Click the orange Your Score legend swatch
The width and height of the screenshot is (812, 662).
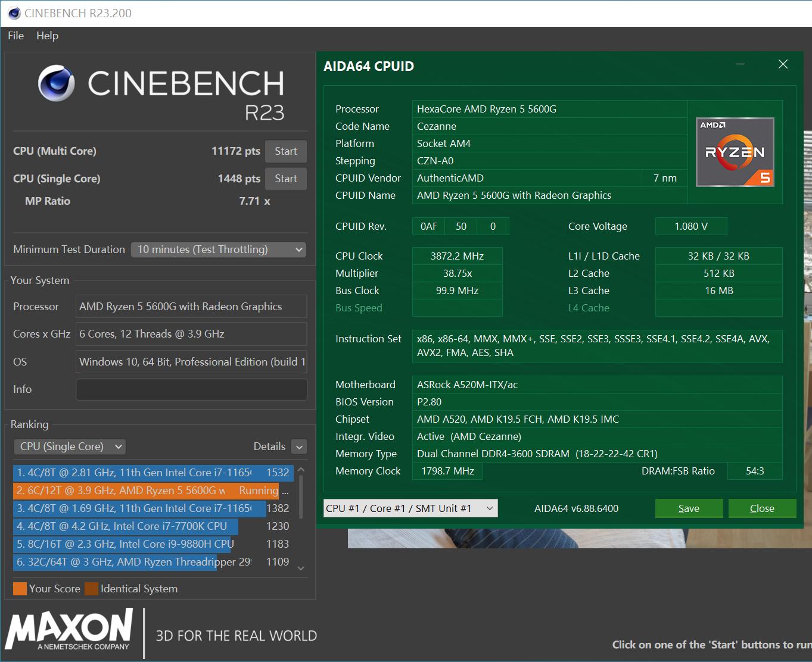click(x=20, y=589)
